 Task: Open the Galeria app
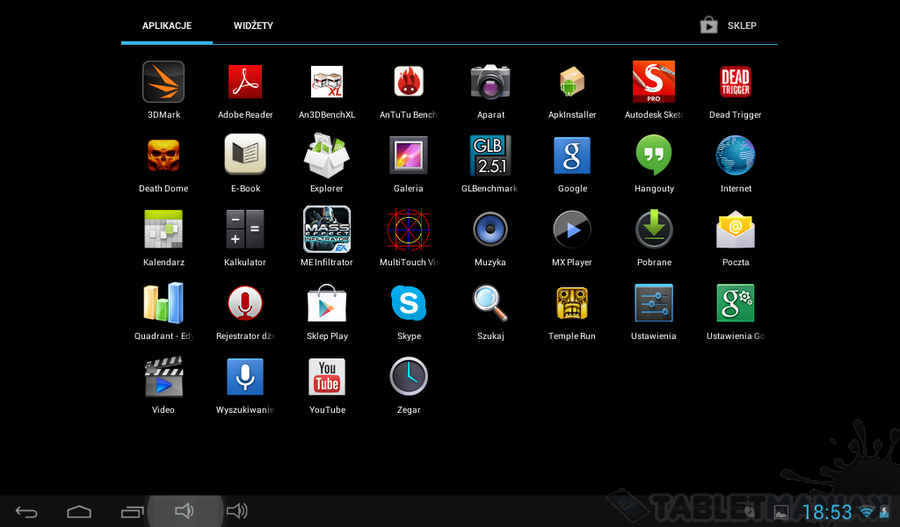tap(409, 155)
